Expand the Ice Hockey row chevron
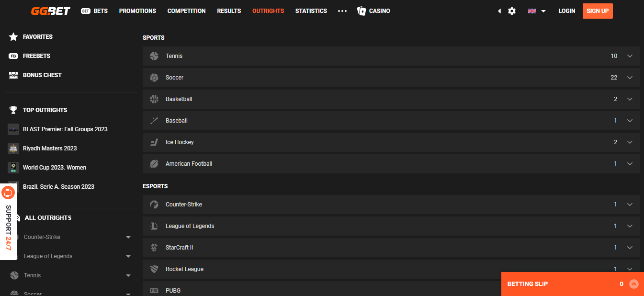The image size is (644, 296). (630, 142)
